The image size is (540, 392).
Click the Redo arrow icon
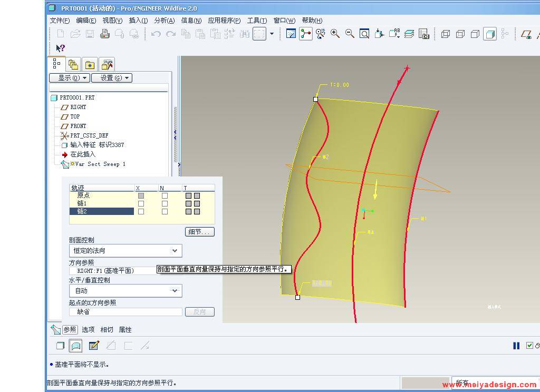pyautogui.click(x=171, y=34)
